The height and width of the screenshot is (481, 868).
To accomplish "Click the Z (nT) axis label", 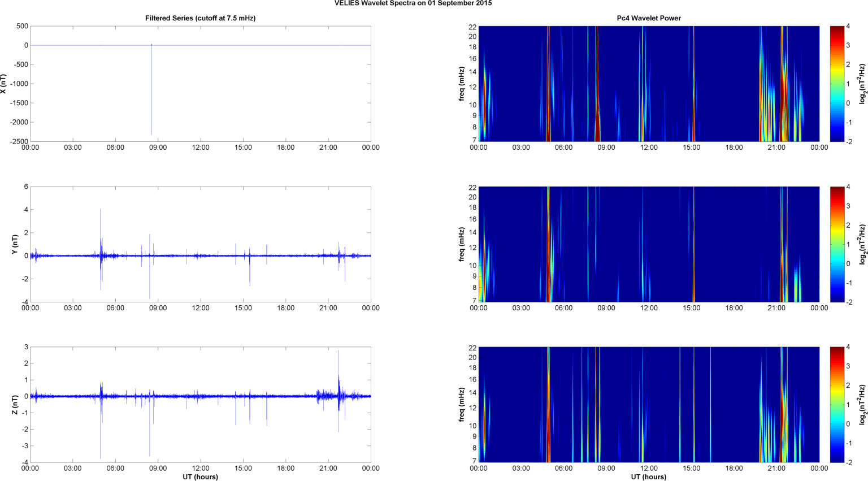I will point(15,405).
